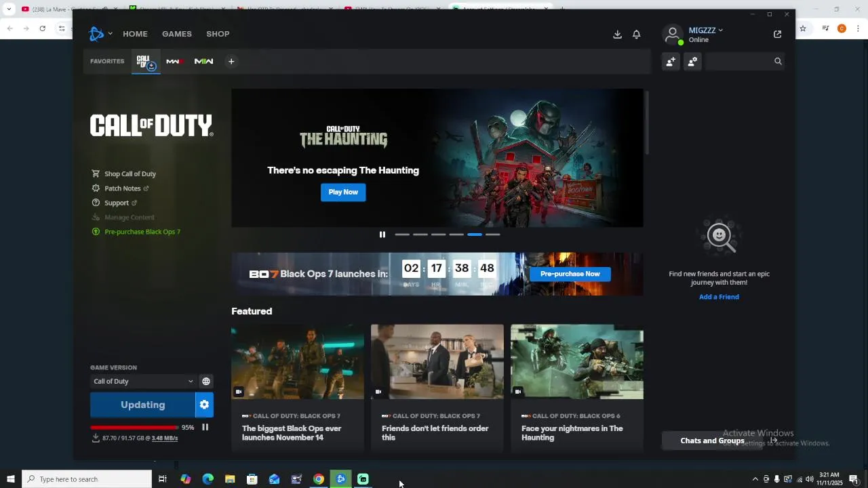868x488 pixels.
Task: Select the Call of Duty favorites tab
Action: tap(146, 62)
